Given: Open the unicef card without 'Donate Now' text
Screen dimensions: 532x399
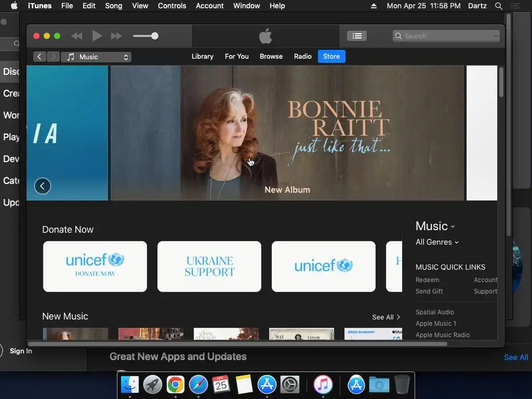Looking at the screenshot, I should point(324,267).
